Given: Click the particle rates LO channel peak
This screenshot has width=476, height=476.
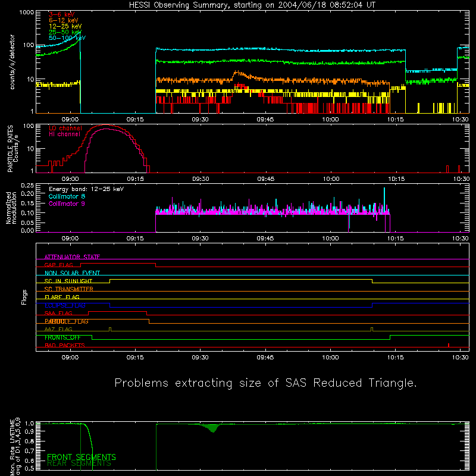Looking at the screenshot, I should [x=106, y=125].
